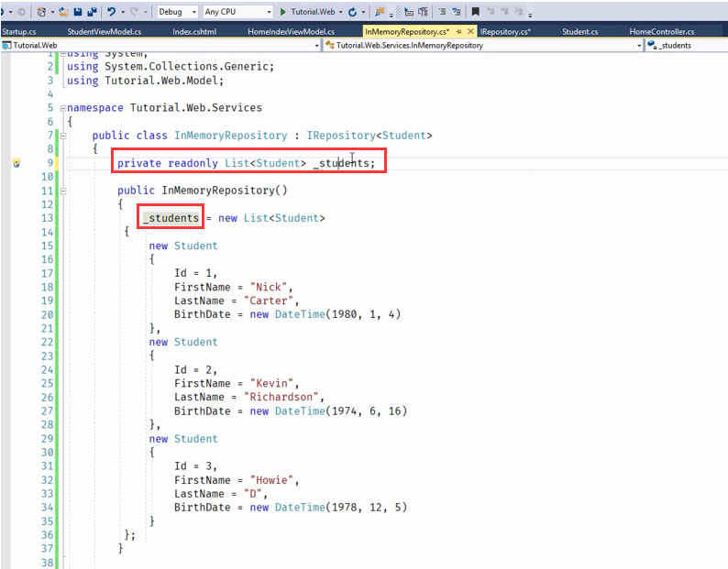Click the bookmark flag icon in the toolbar

474,12
